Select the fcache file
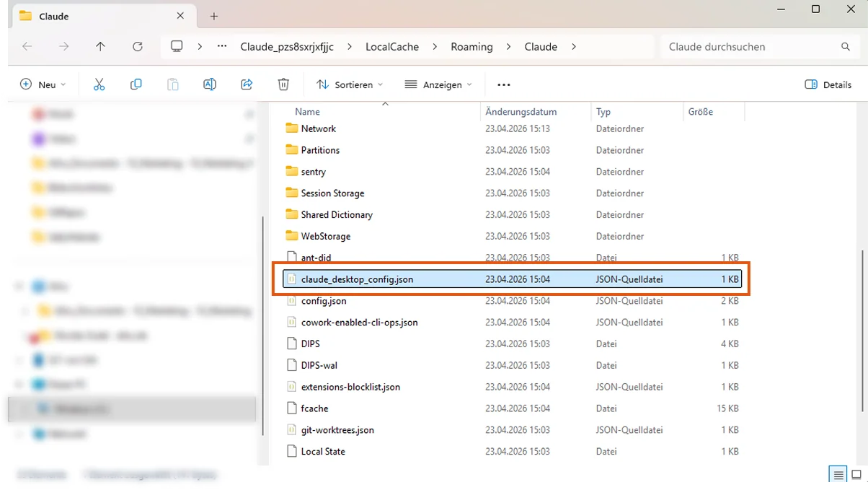Screen dimensions: 868x490 512,408
